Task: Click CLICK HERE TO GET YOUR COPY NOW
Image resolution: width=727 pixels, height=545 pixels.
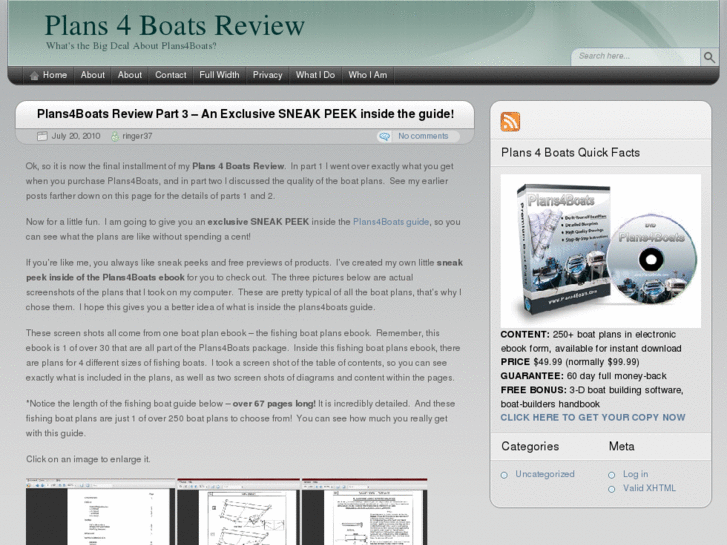Action: pos(593,417)
